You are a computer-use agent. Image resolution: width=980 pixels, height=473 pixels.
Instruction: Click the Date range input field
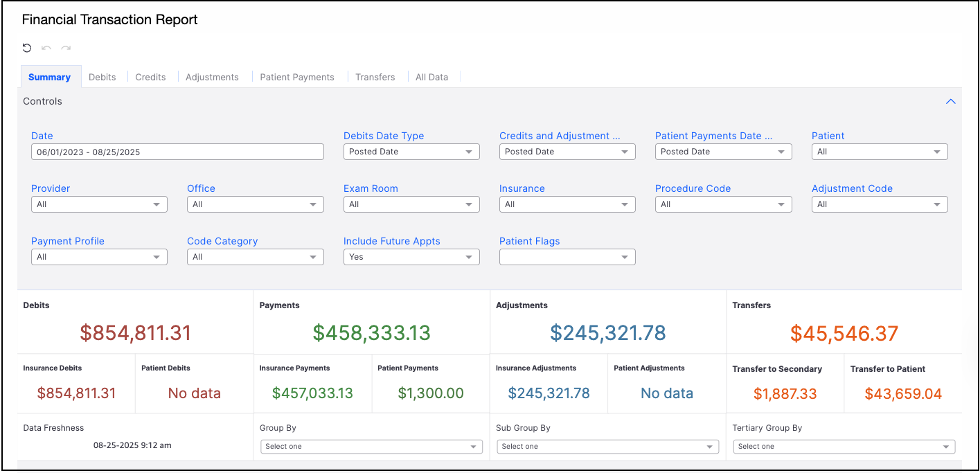[177, 152]
